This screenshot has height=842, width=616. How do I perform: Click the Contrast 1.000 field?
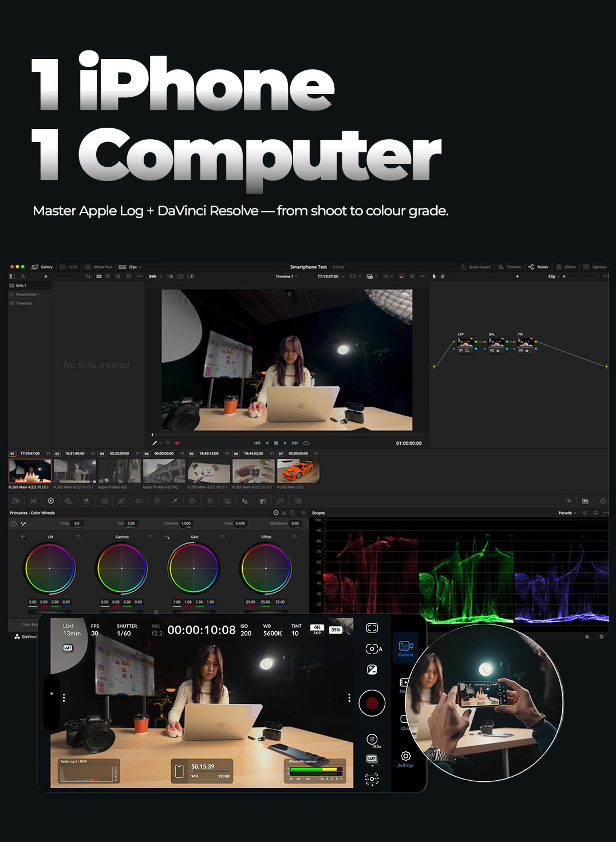187,524
